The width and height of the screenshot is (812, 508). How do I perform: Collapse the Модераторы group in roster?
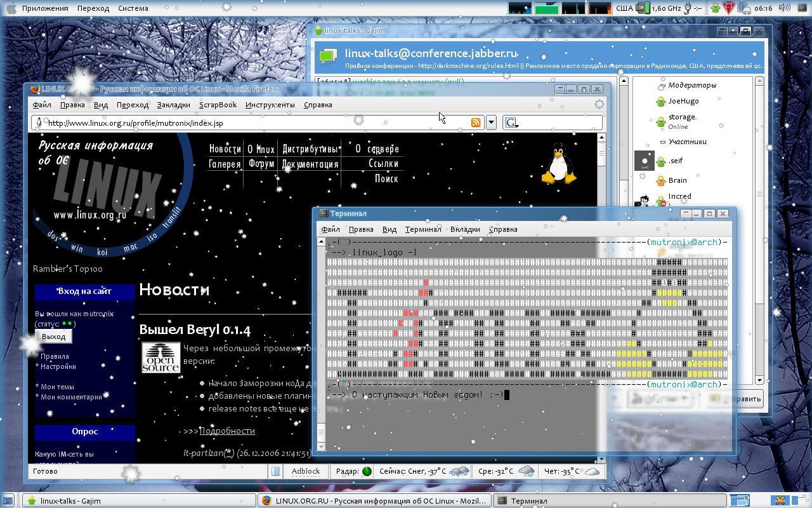[x=663, y=86]
